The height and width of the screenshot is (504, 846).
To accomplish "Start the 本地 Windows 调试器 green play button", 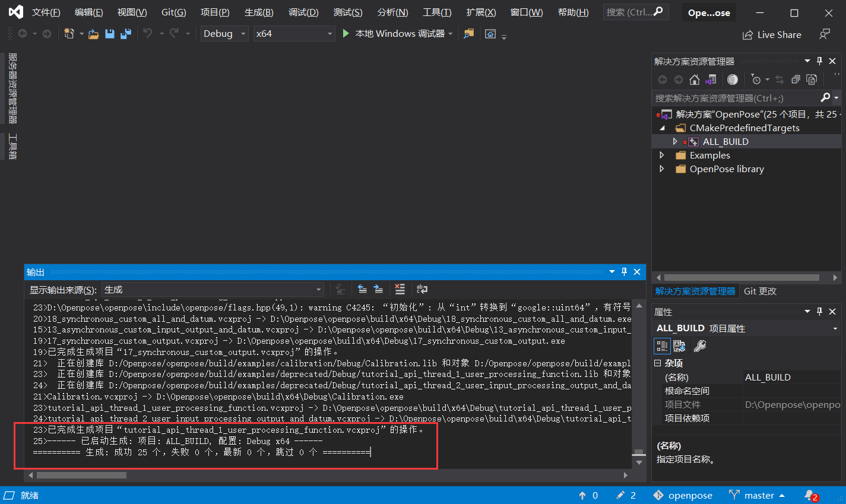I will tap(346, 34).
